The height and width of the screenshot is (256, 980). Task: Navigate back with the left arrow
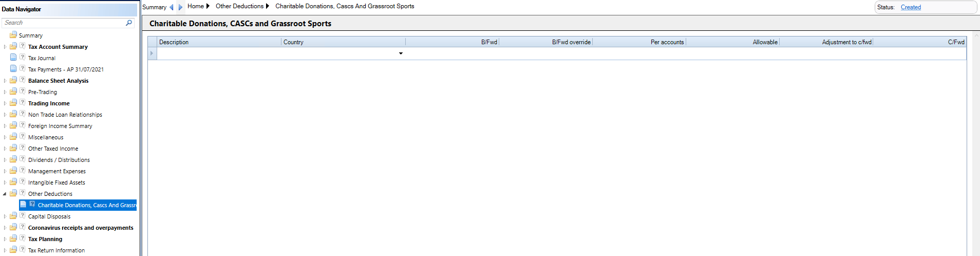click(x=172, y=7)
